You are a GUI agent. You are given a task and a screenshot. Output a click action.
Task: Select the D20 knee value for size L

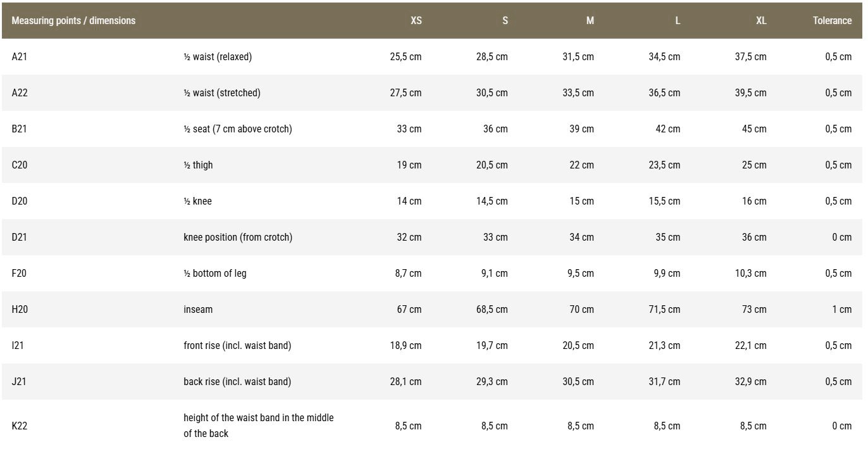[664, 201]
